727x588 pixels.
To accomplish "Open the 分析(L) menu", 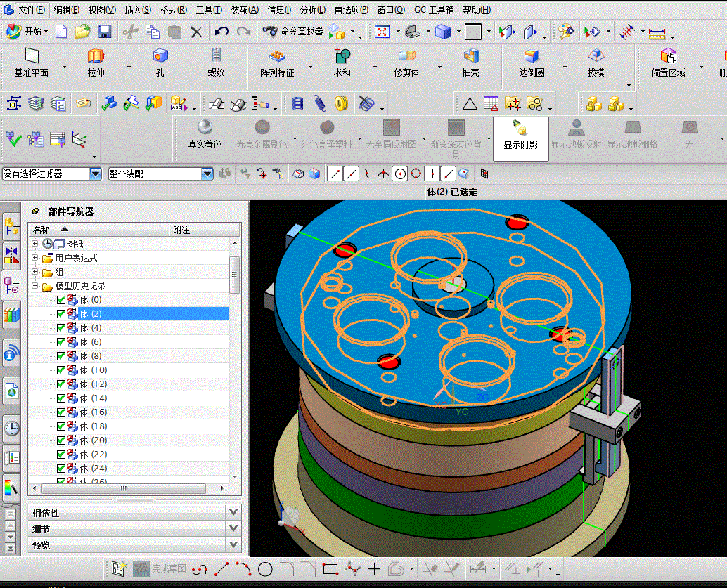I will tap(313, 10).
